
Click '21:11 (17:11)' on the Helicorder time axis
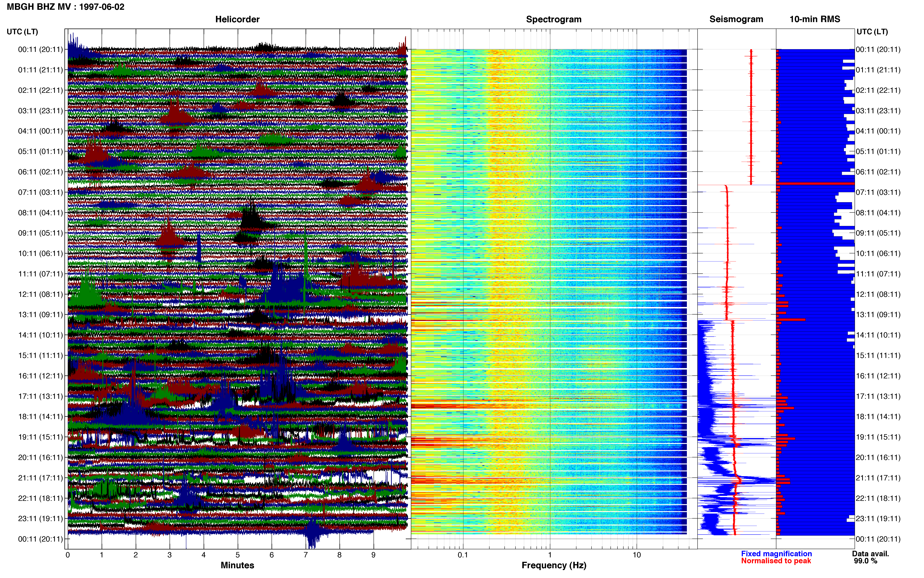(41, 478)
